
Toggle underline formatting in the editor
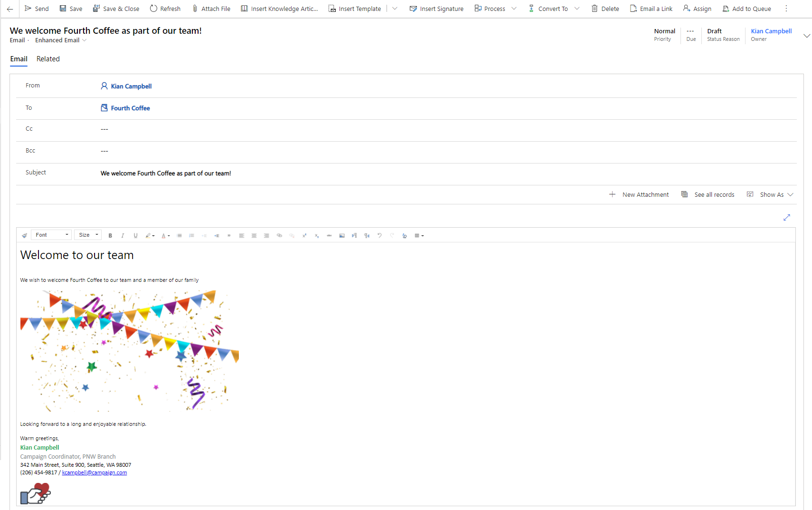pos(135,235)
